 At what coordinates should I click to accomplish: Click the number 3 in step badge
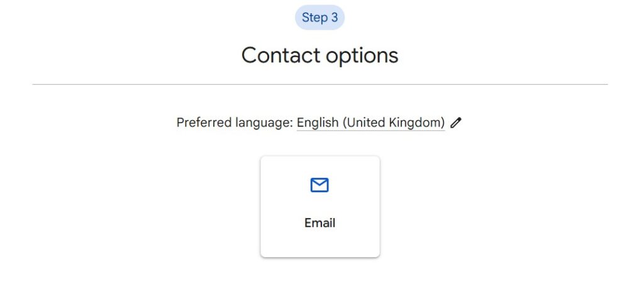[x=335, y=18]
